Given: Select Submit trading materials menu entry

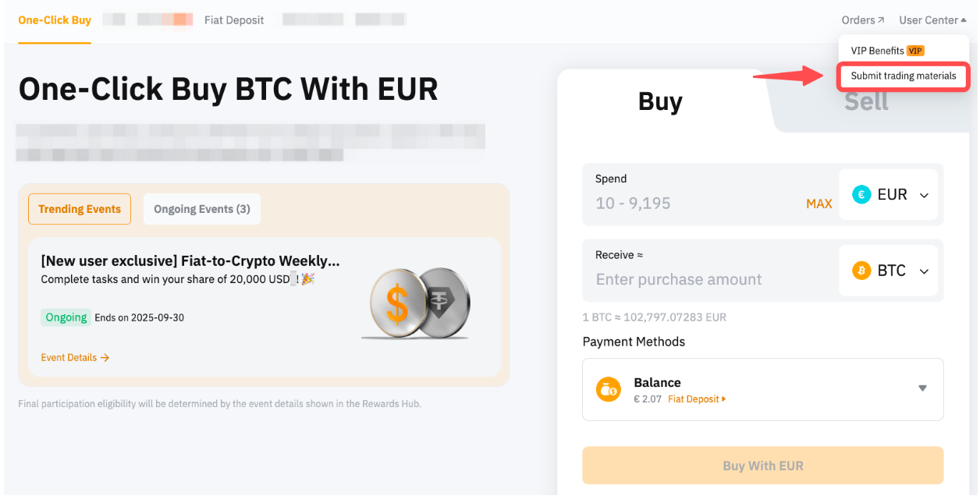Looking at the screenshot, I should [x=903, y=76].
